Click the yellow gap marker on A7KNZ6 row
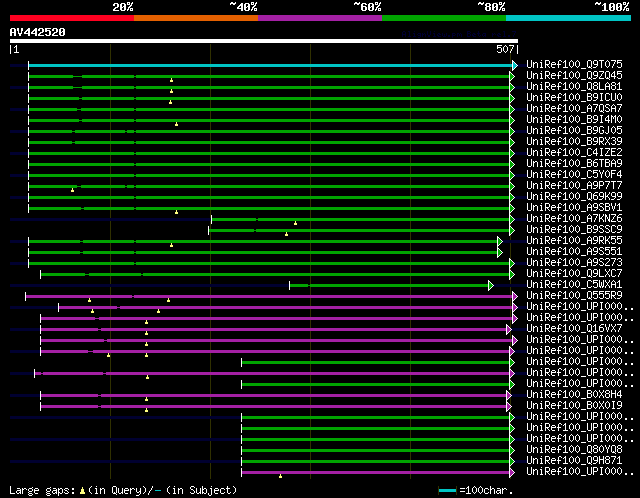 coord(295,223)
